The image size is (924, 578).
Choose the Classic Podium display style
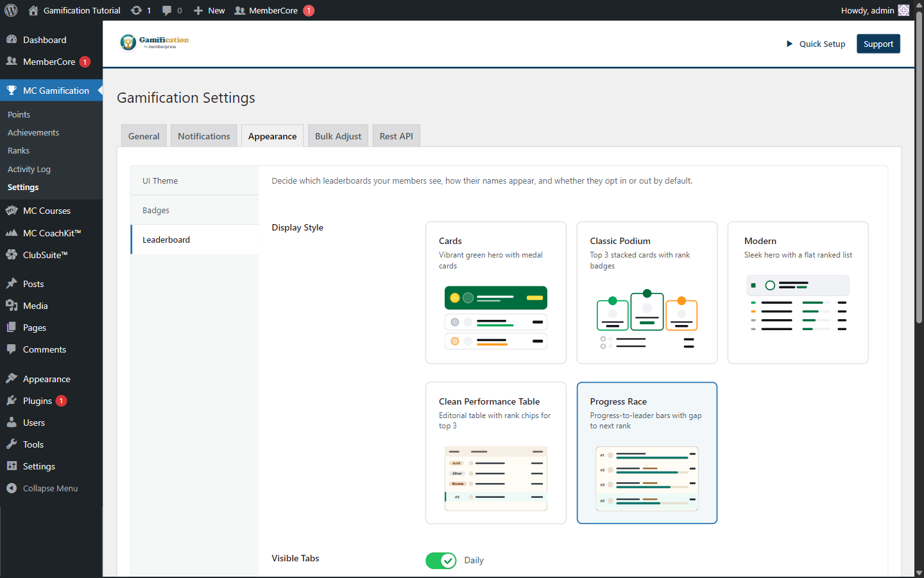(x=647, y=293)
